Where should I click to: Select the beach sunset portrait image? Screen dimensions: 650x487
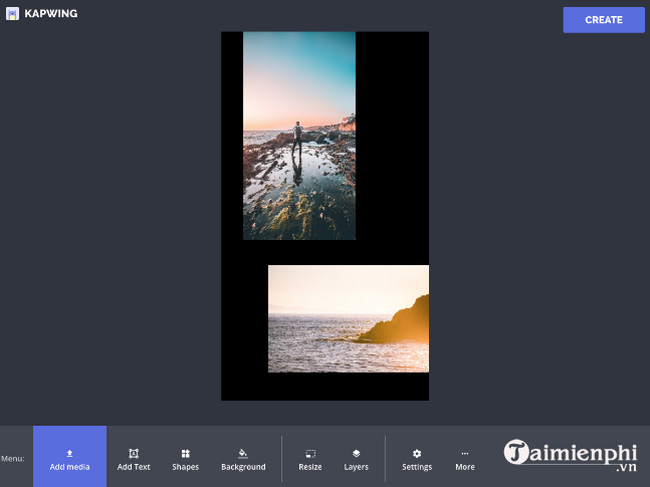click(299, 136)
